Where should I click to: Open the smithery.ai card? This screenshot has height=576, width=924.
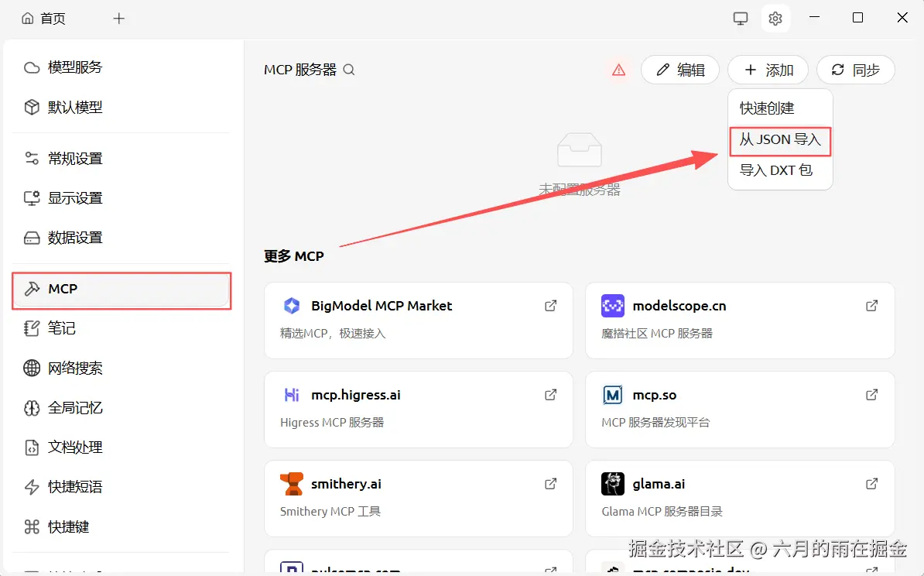419,498
